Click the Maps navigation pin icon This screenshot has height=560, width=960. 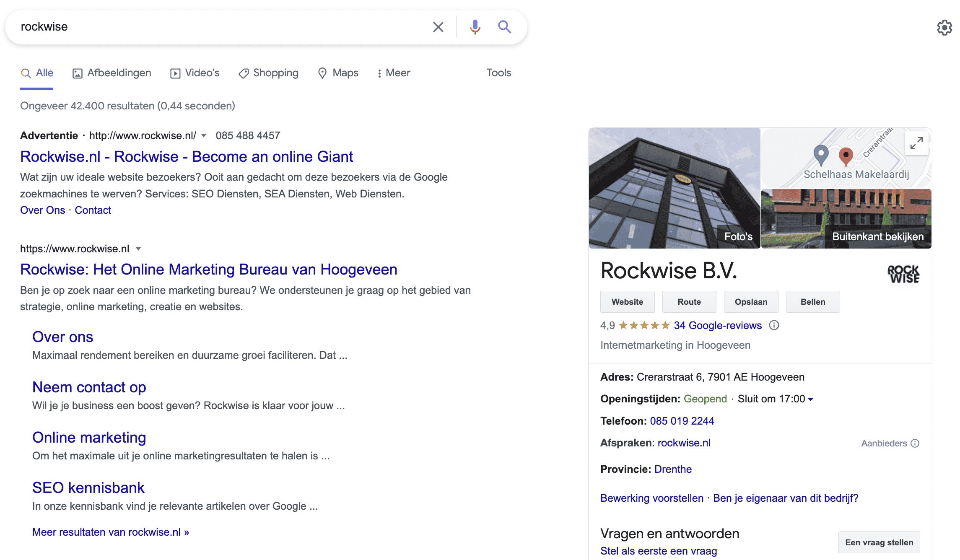pyautogui.click(x=322, y=73)
